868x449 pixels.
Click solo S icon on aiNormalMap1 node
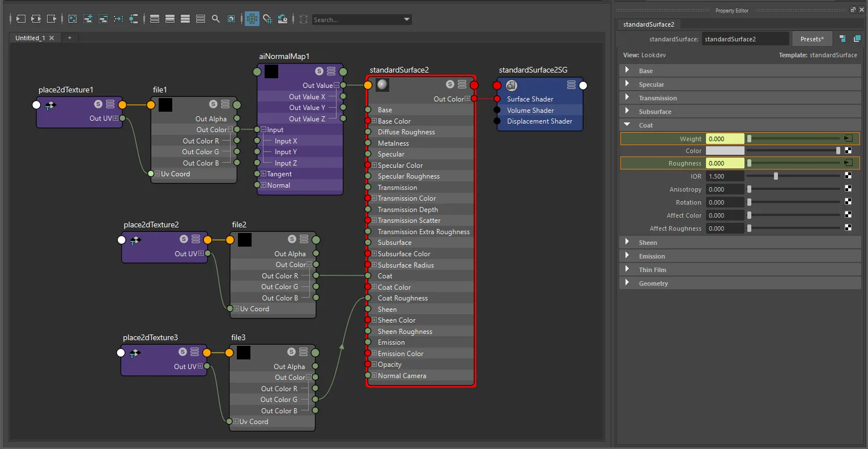coord(319,71)
